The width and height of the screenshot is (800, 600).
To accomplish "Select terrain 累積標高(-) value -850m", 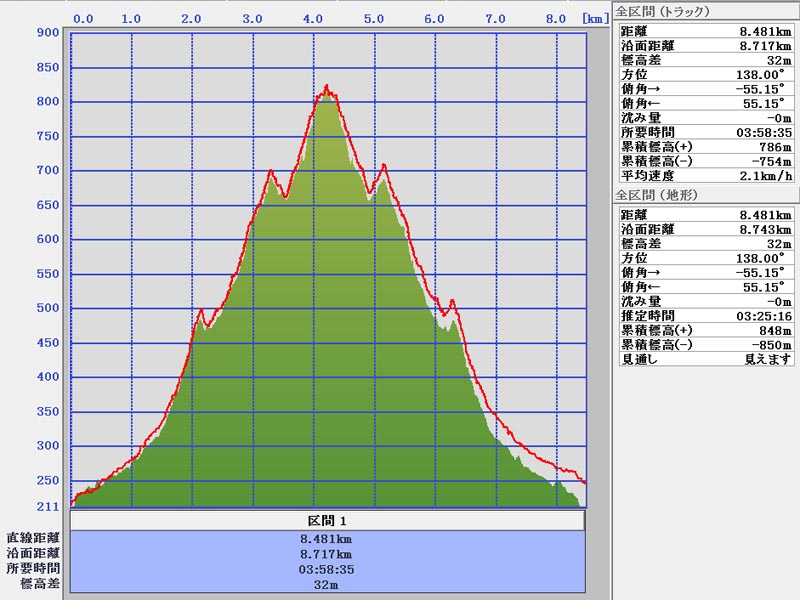I will pyautogui.click(x=768, y=345).
